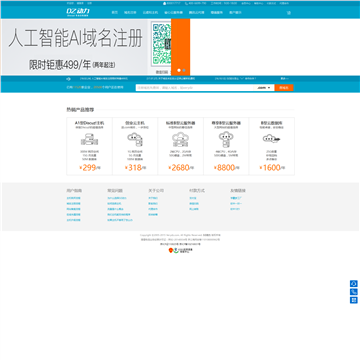Click the 常见问题 footer heading
Screen dimensions: 360x360
pyautogui.click(x=115, y=191)
